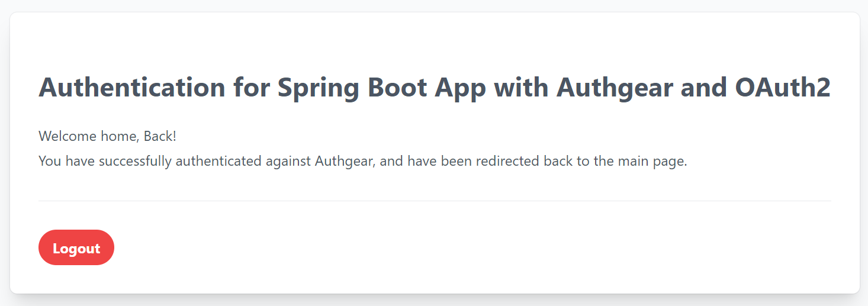Viewport: 868px width, 306px height.
Task: Click the word "Authentication" in the heading
Action: point(132,88)
